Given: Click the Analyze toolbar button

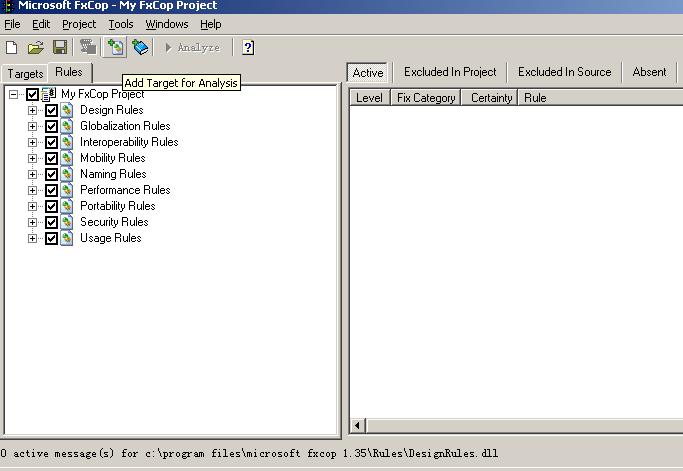Looking at the screenshot, I should [x=193, y=47].
